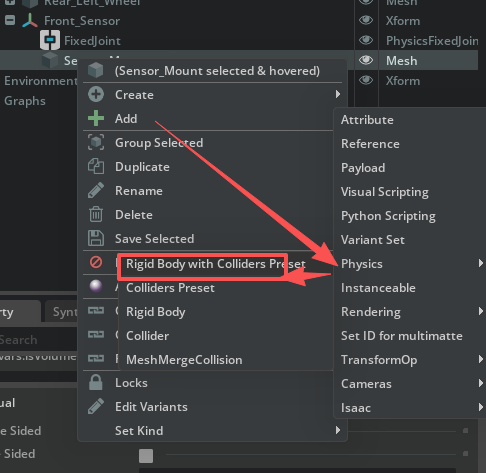The image size is (486, 473).
Task: Select Front_Sensor in the stage tree
Action: pyautogui.click(x=82, y=21)
